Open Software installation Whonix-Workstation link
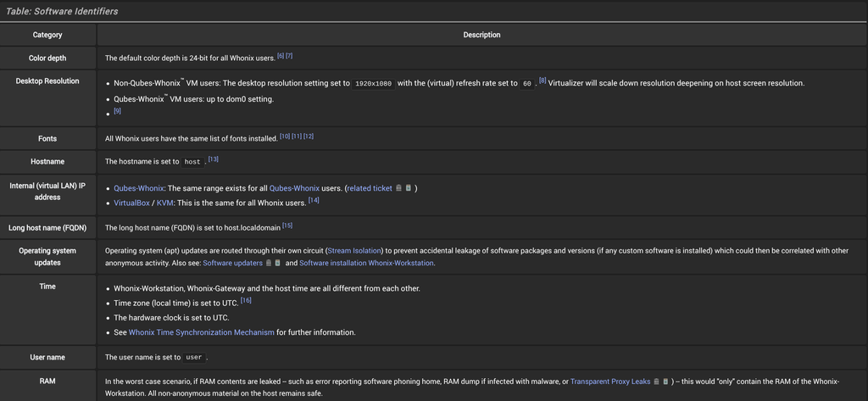 tap(366, 263)
